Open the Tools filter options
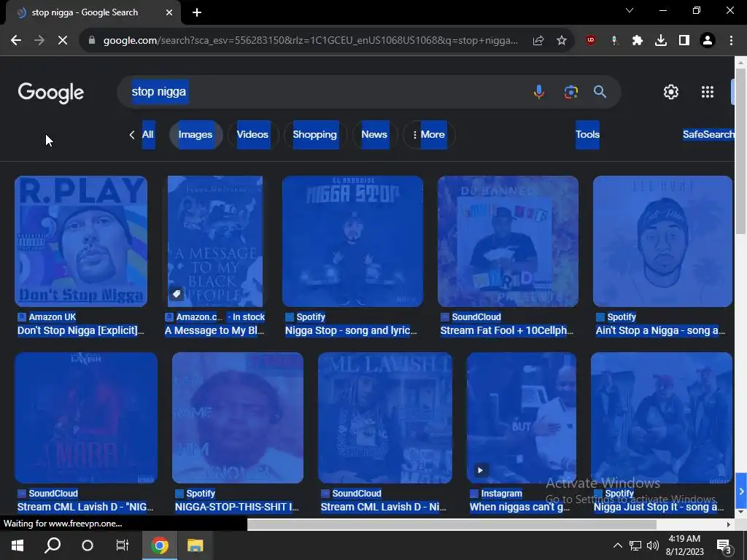Screen dimensions: 747x560 [587, 134]
